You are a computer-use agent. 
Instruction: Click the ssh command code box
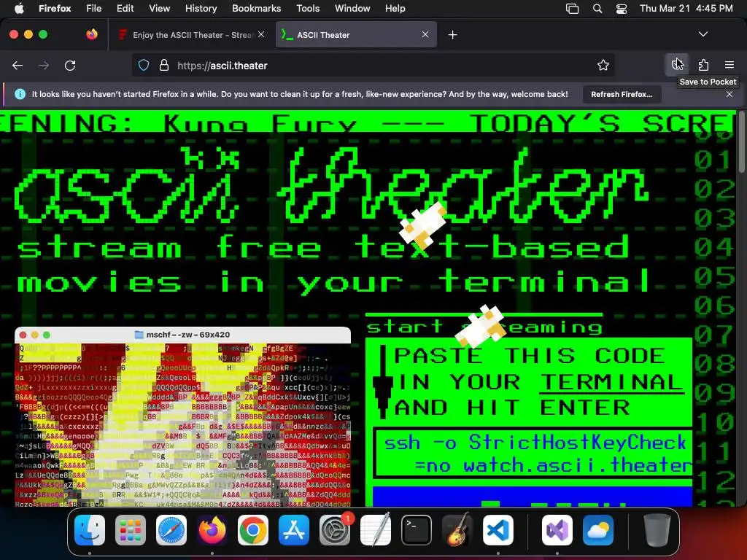pos(534,454)
